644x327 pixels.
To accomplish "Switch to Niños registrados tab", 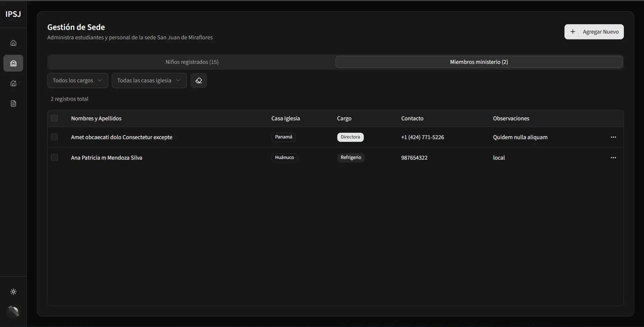I will [192, 62].
